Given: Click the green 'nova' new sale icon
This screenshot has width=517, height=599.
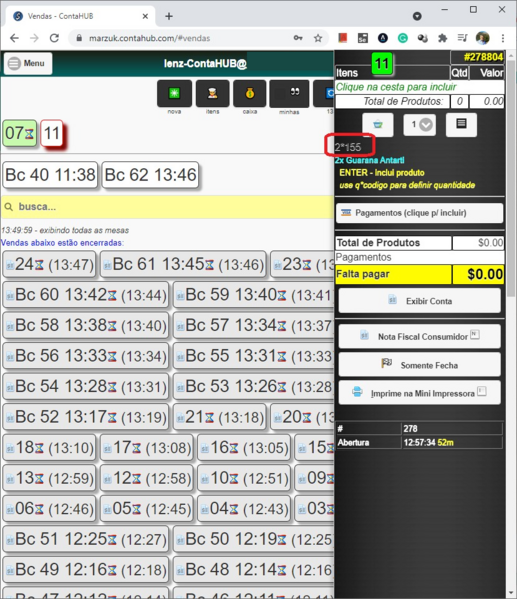Looking at the screenshot, I should (174, 93).
